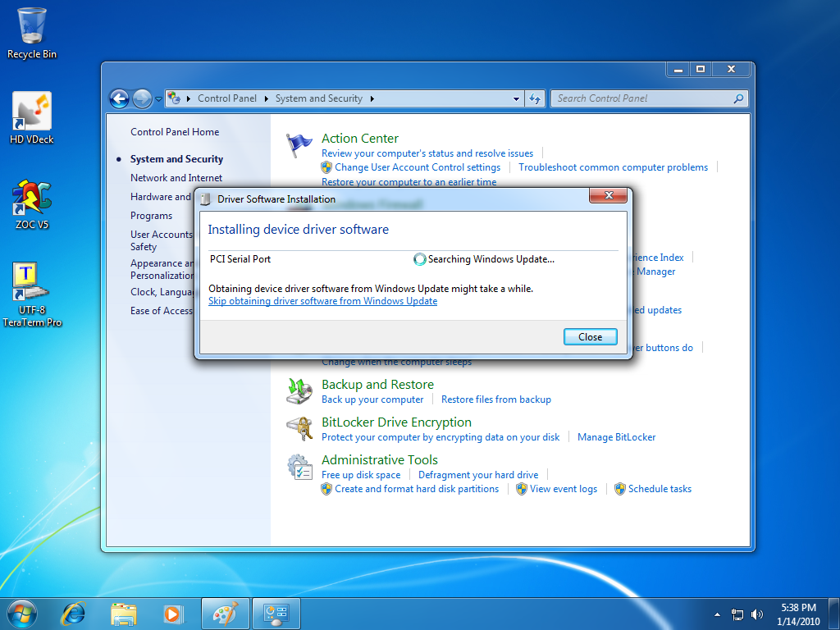The width and height of the screenshot is (840, 630).
Task: Click the Search Control Panel field
Action: click(x=642, y=98)
